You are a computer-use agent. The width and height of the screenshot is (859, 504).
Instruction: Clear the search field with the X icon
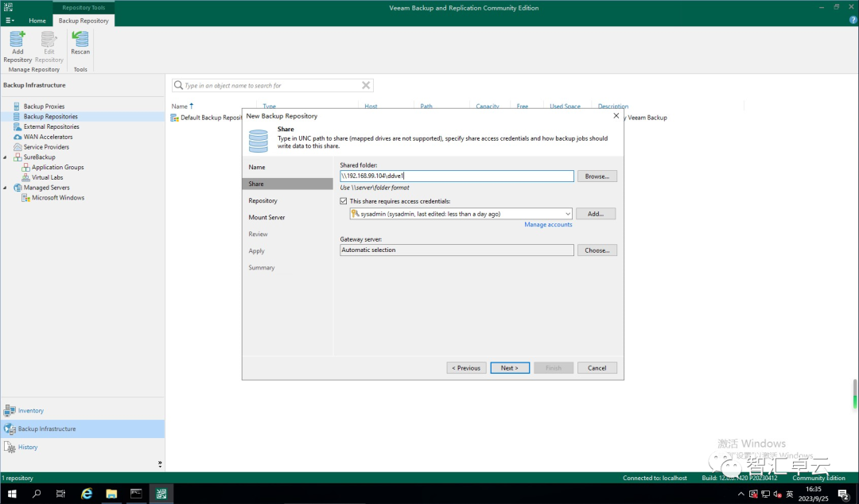point(366,85)
